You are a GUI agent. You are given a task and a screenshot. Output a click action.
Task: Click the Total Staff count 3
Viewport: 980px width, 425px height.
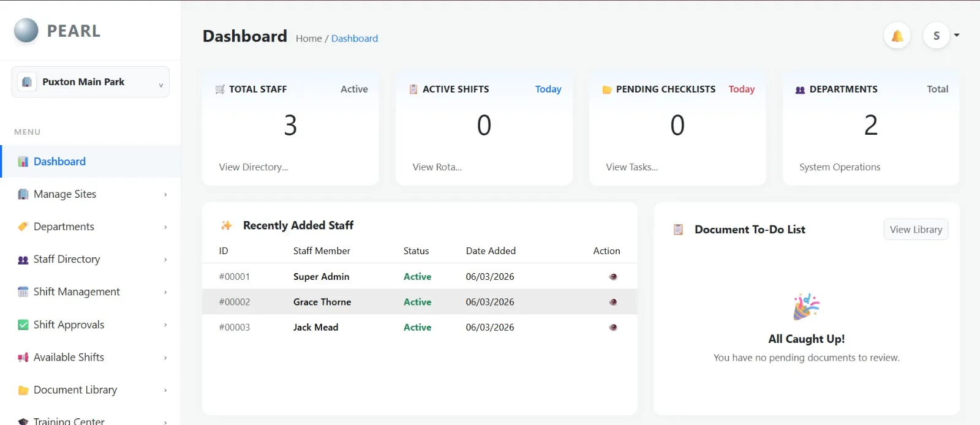coord(290,126)
